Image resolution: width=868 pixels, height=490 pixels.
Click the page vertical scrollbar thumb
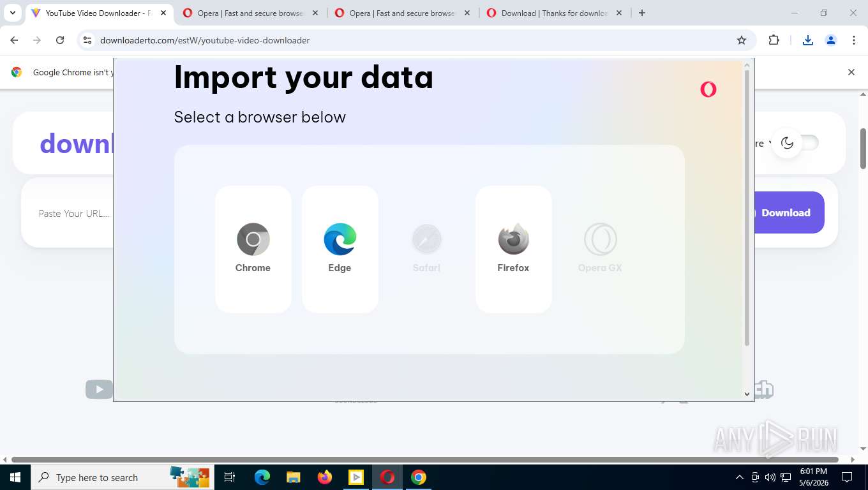[864, 149]
